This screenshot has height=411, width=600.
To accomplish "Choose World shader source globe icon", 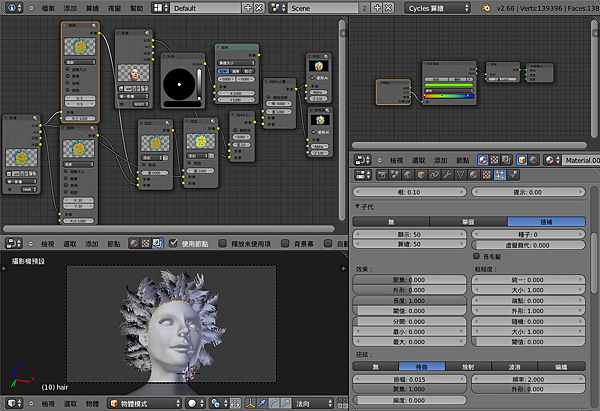I will tap(533, 160).
